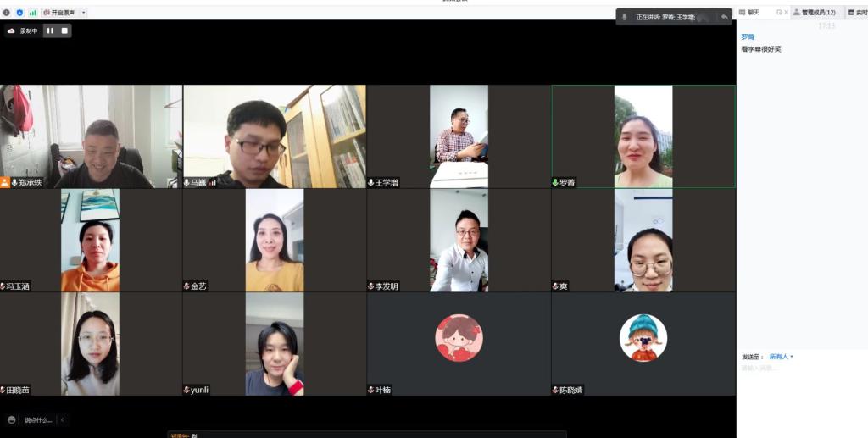The image size is (868, 438).
Task: Toggle the 开启原声 original sound button
Action: pyautogui.click(x=61, y=13)
